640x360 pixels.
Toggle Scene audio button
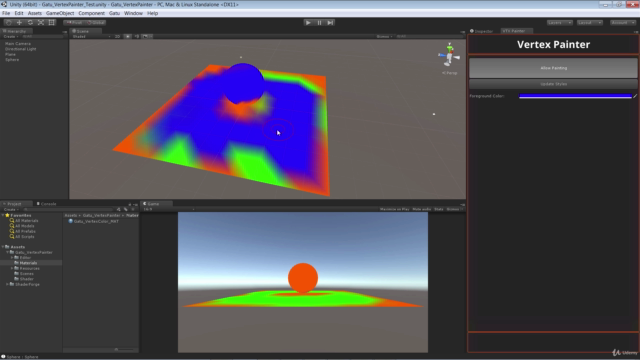point(137,36)
